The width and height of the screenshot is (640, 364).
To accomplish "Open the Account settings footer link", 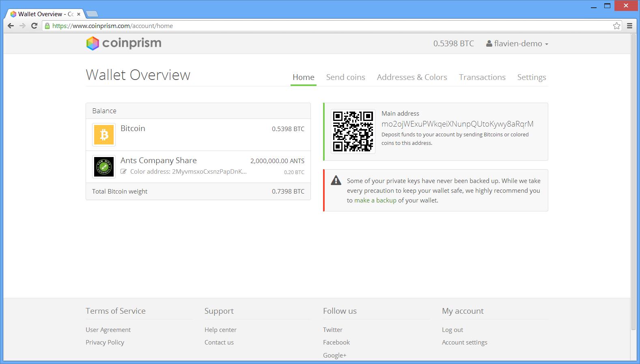I will pyautogui.click(x=465, y=342).
